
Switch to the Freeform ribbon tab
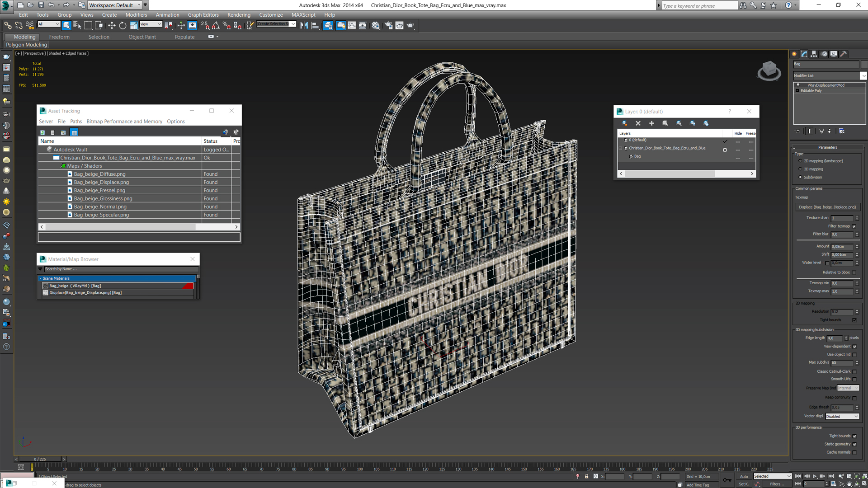click(x=59, y=37)
